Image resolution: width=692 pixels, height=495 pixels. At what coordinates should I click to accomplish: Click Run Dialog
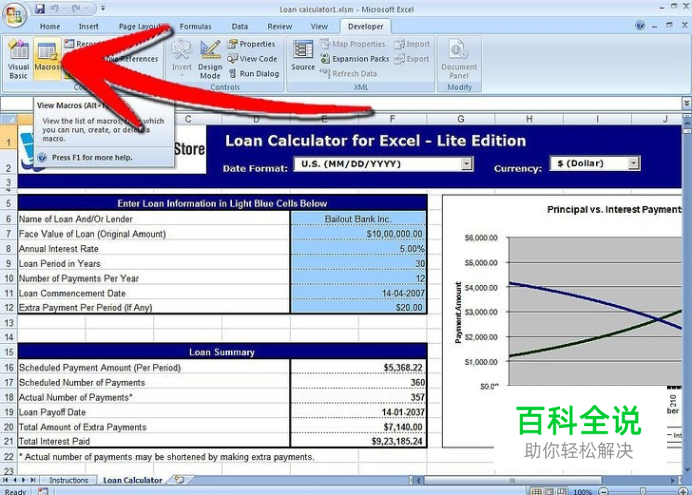click(254, 74)
